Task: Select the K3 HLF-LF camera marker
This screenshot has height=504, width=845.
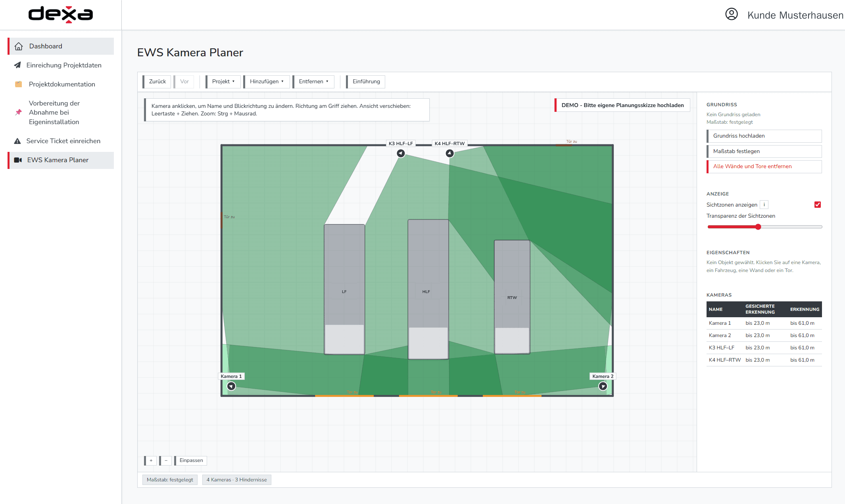Action: pos(401,153)
